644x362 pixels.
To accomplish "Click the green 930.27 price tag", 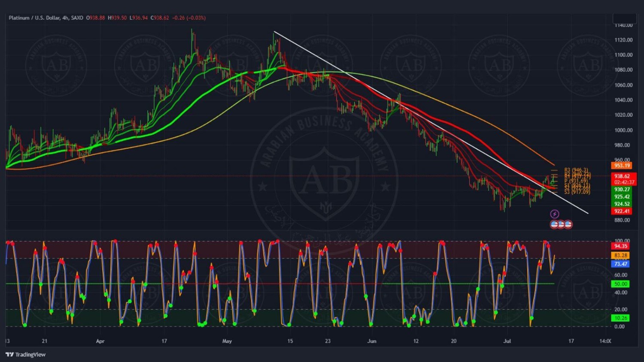I will click(622, 190).
